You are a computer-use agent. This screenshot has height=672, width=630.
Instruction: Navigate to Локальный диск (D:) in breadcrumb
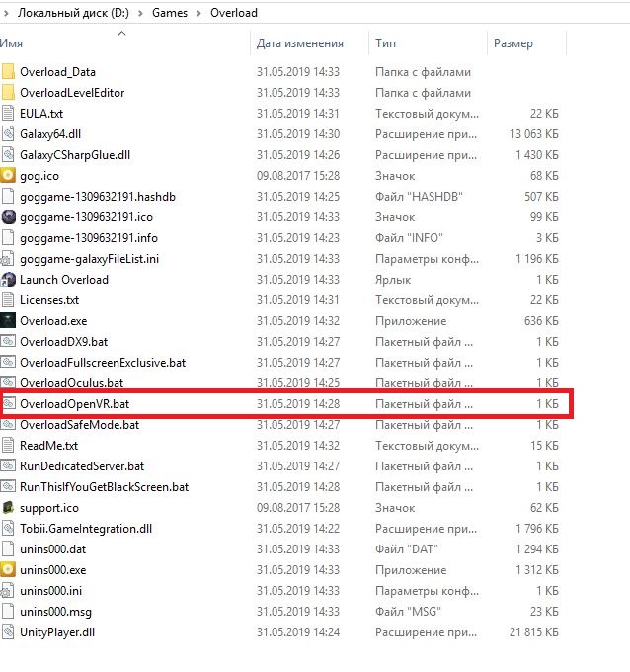click(x=73, y=13)
